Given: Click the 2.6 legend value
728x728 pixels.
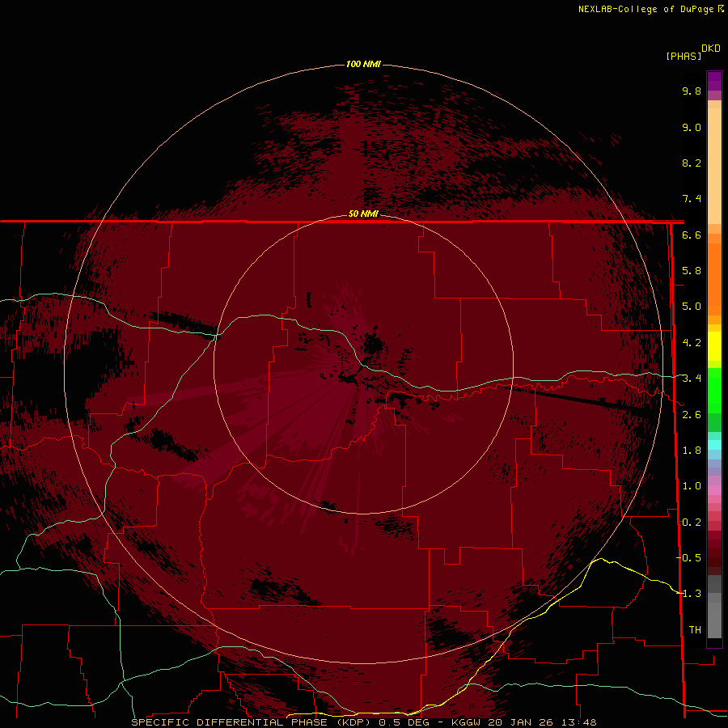Looking at the screenshot, I should (x=692, y=415).
